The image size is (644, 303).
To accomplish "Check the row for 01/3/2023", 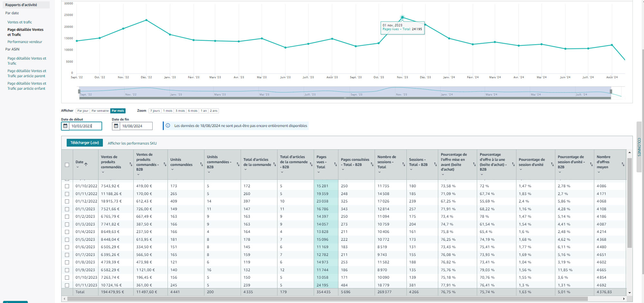I will coord(67,224).
